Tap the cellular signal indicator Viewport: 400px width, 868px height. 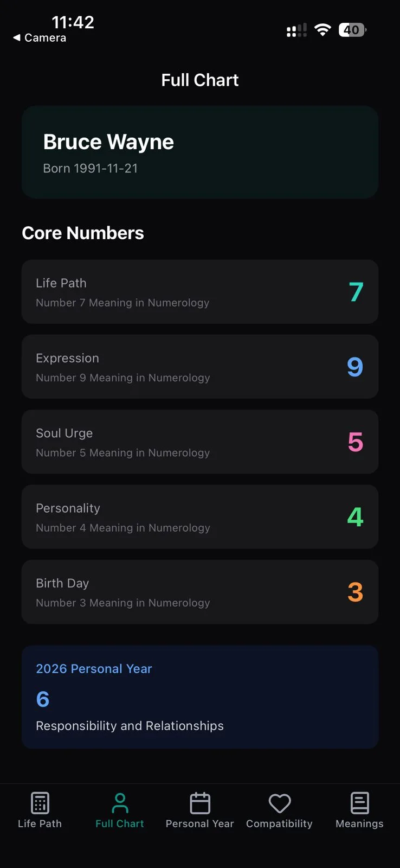point(296,30)
